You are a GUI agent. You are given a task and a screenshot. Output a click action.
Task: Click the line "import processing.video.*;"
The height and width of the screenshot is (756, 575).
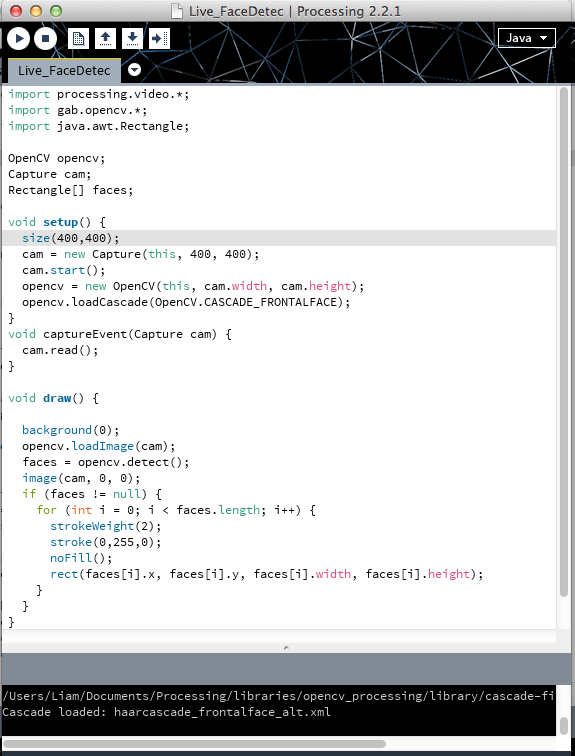[99, 94]
